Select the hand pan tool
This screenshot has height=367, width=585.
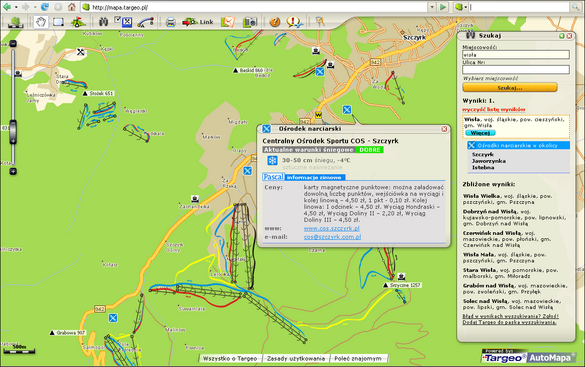(x=41, y=22)
